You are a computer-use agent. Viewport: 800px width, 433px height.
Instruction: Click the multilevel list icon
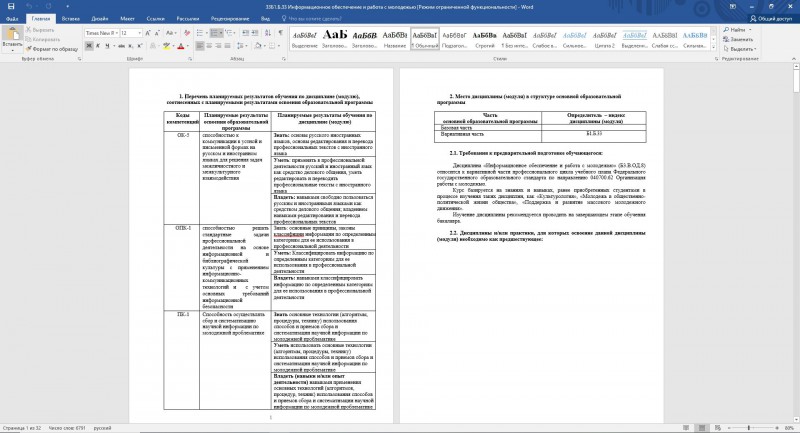(231, 33)
